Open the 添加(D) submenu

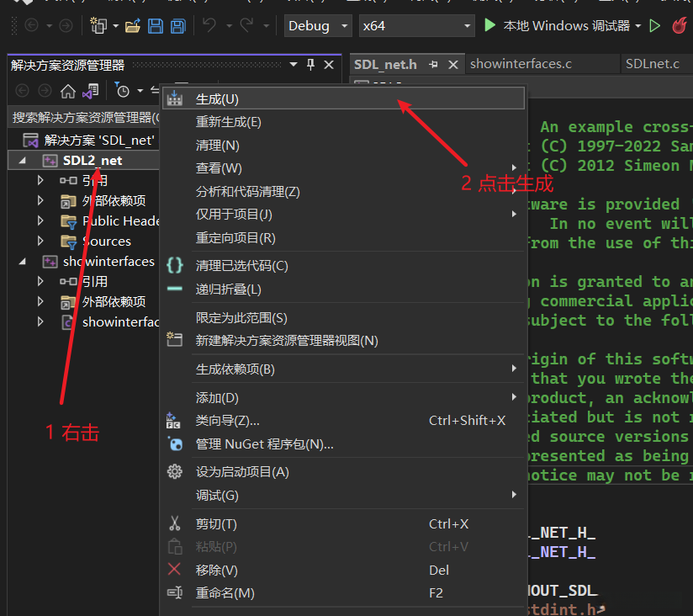coord(343,397)
